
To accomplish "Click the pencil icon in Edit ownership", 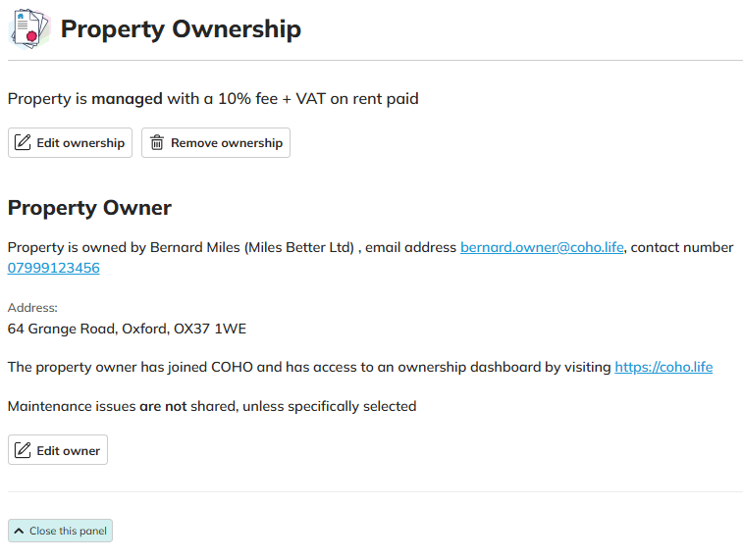I will 23,142.
